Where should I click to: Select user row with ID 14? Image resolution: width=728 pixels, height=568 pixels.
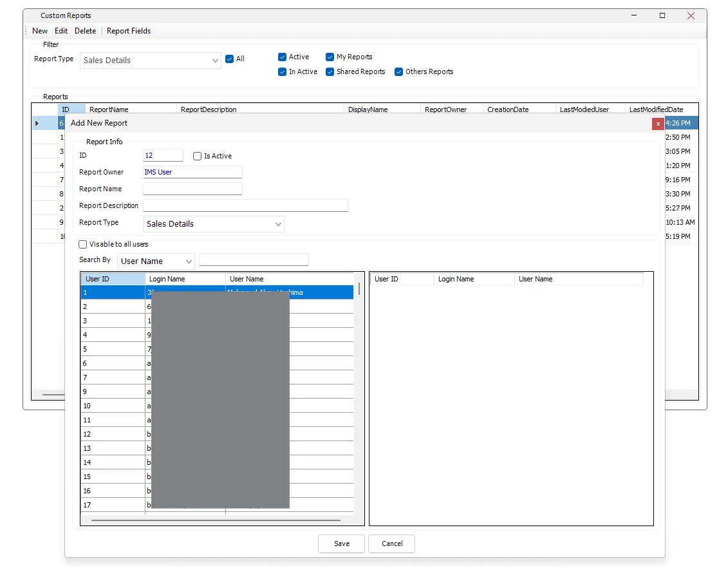click(218, 462)
